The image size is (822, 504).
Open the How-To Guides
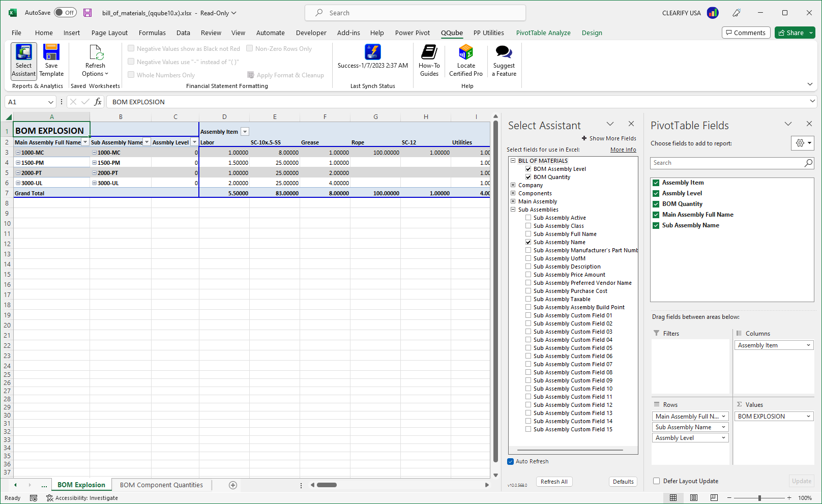coord(429,61)
